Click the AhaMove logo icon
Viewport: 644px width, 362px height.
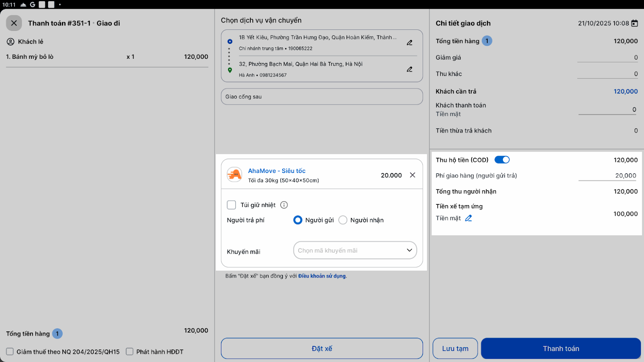click(x=234, y=175)
